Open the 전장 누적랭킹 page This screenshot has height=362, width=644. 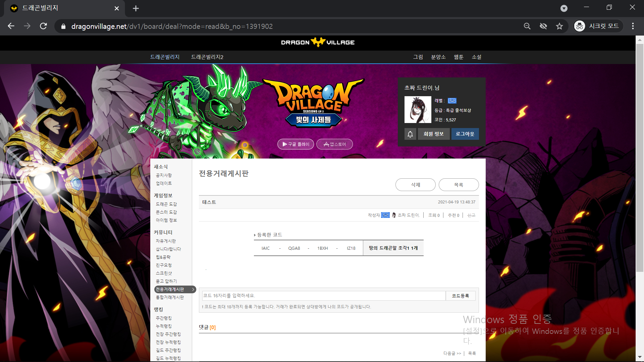point(168,342)
